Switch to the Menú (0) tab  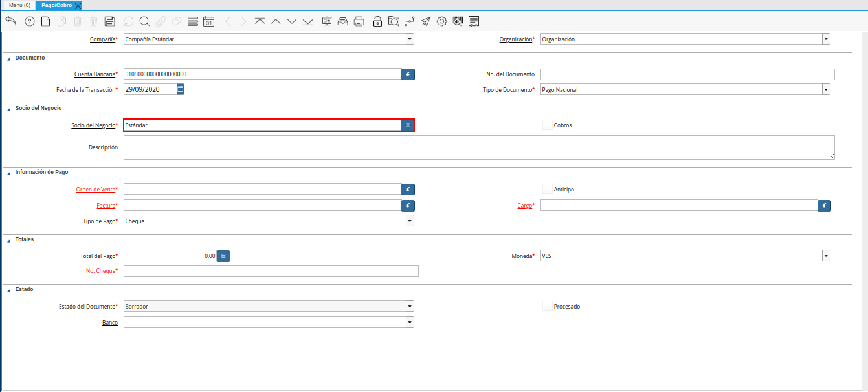[x=19, y=5]
